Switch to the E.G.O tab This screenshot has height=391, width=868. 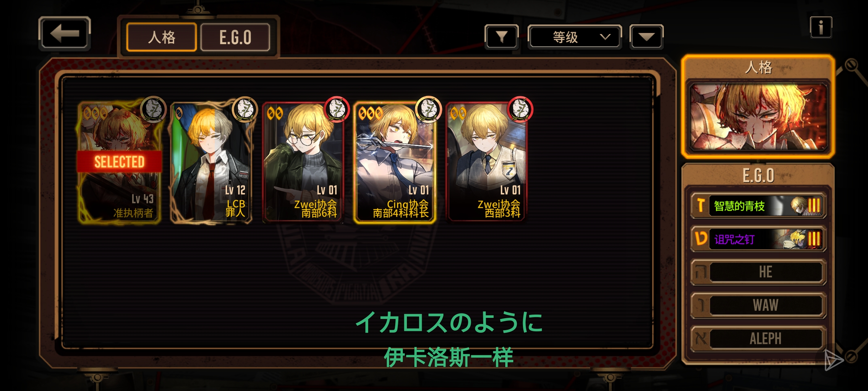click(x=235, y=37)
